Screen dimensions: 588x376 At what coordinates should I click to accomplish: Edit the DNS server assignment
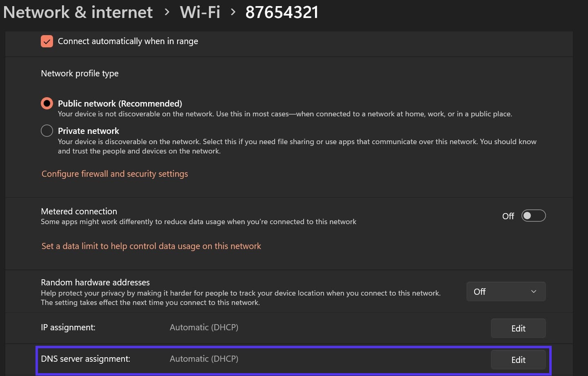click(x=518, y=360)
